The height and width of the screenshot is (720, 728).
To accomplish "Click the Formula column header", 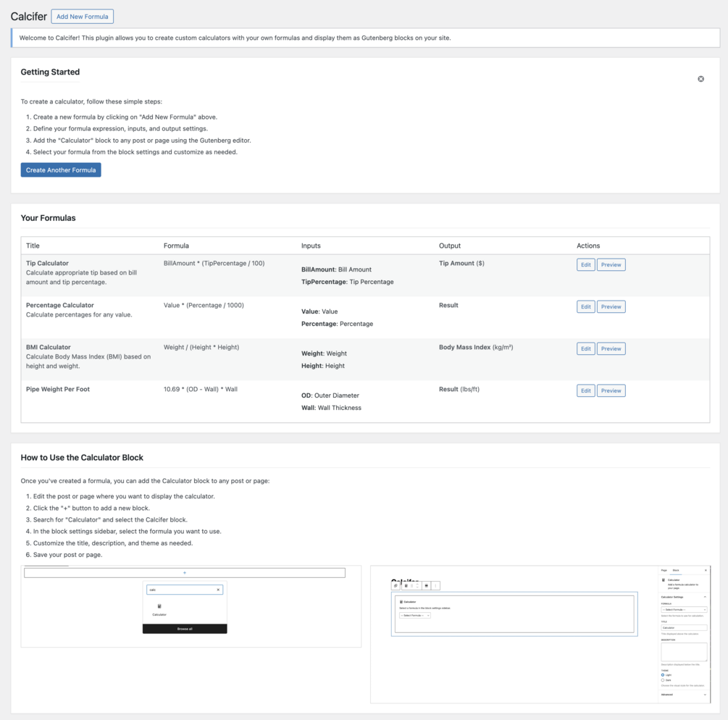I will [176, 246].
